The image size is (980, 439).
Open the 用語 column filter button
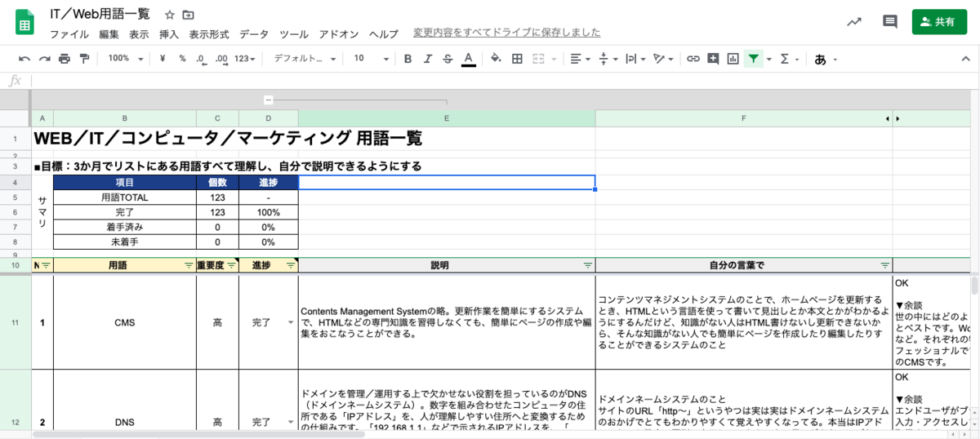[189, 265]
